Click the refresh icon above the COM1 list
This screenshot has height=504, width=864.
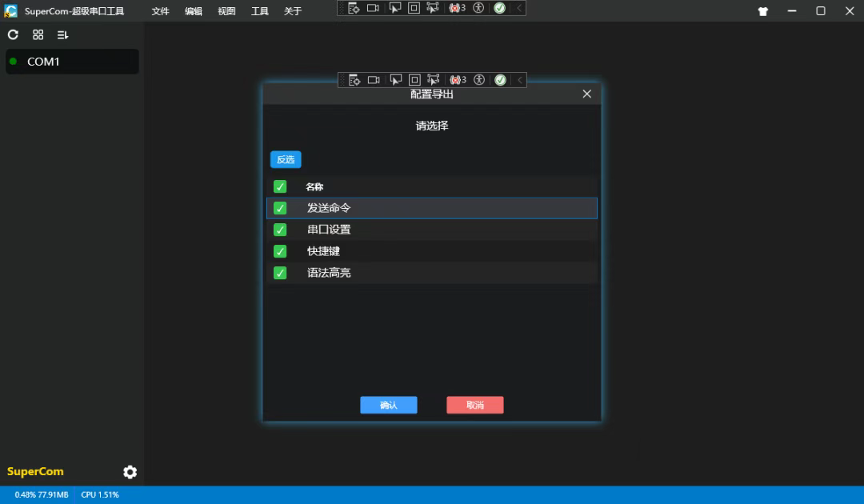[x=13, y=35]
